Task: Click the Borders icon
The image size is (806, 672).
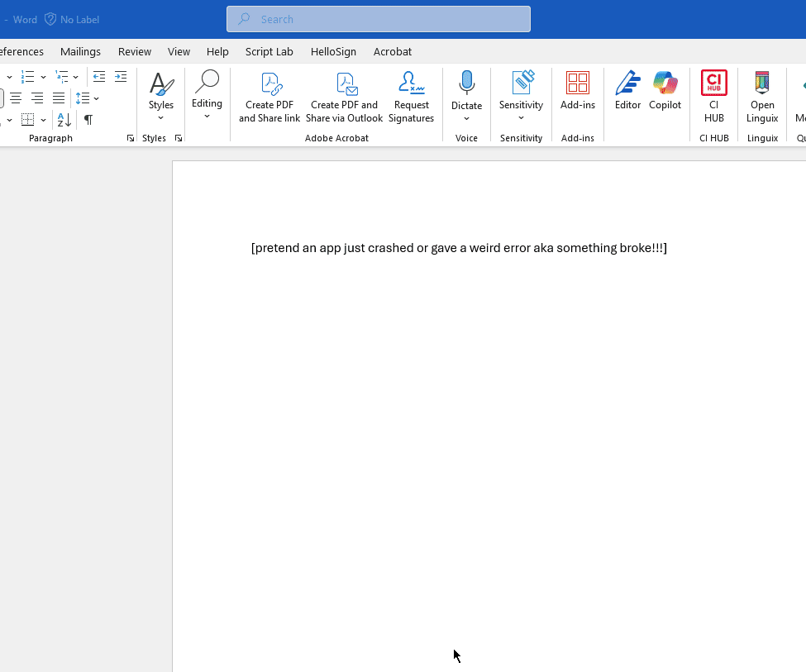Action: tap(28, 120)
